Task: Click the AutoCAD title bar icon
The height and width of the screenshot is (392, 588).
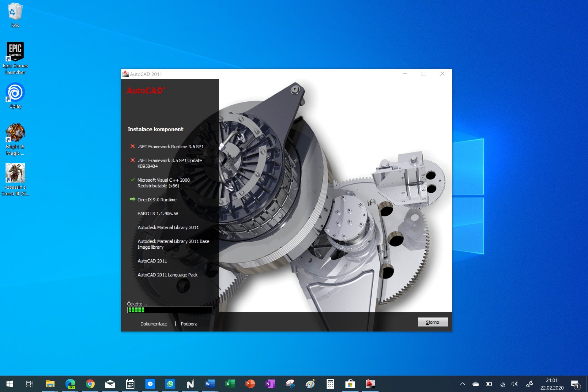Action: point(126,74)
